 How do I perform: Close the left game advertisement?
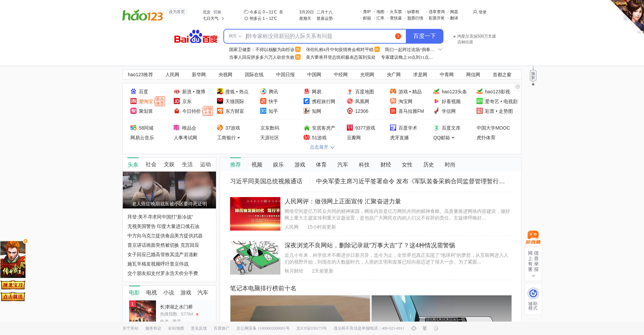(25, 241)
